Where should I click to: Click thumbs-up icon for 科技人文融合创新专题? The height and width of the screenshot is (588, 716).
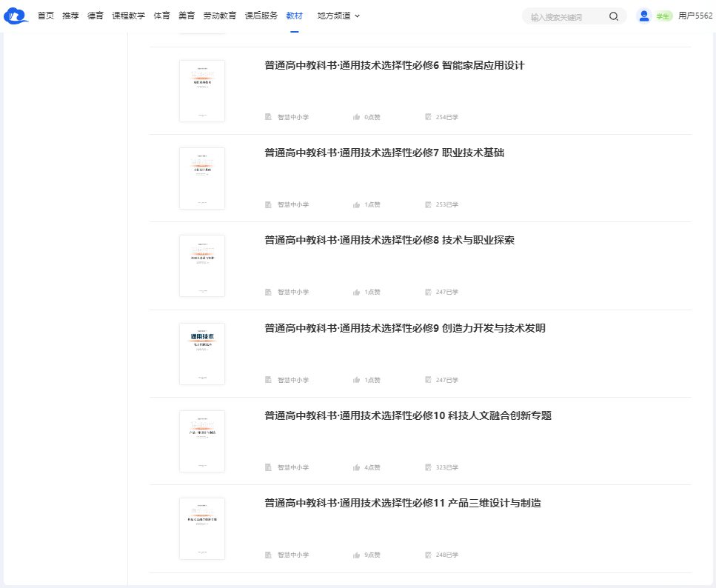[357, 468]
